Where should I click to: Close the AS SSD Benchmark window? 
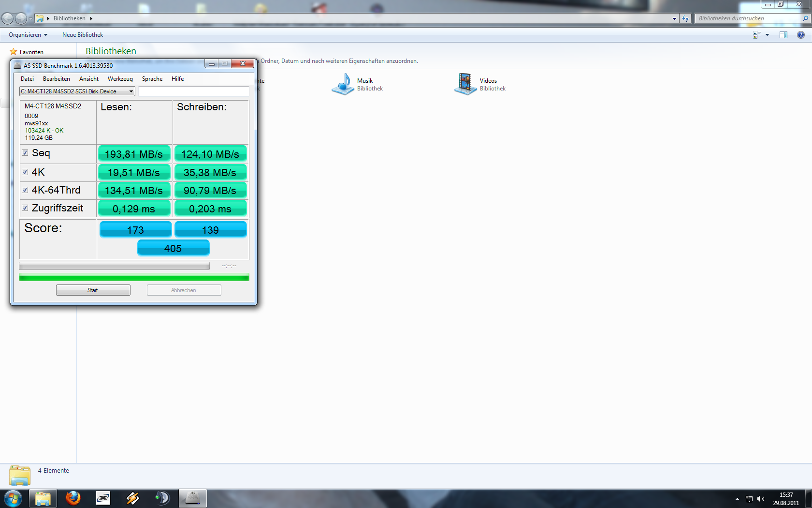[243, 63]
